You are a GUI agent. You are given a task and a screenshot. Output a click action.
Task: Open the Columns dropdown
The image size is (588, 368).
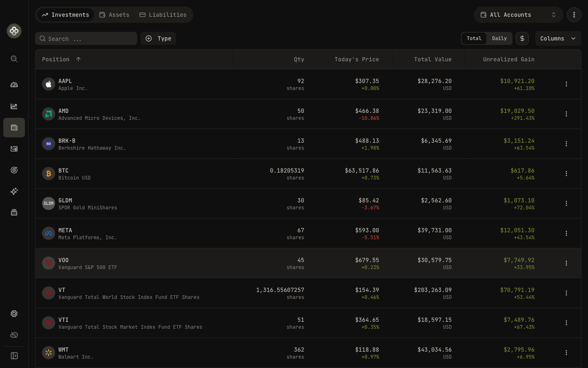[558, 38]
